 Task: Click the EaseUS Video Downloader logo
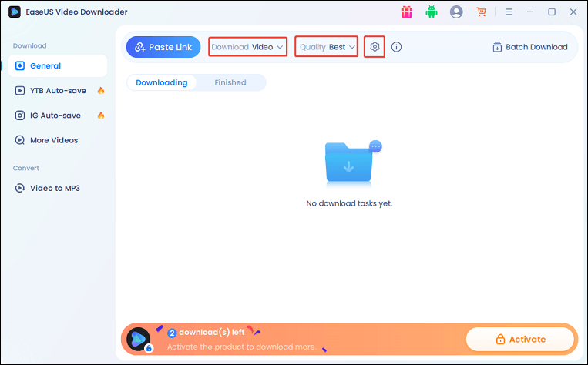(15, 12)
